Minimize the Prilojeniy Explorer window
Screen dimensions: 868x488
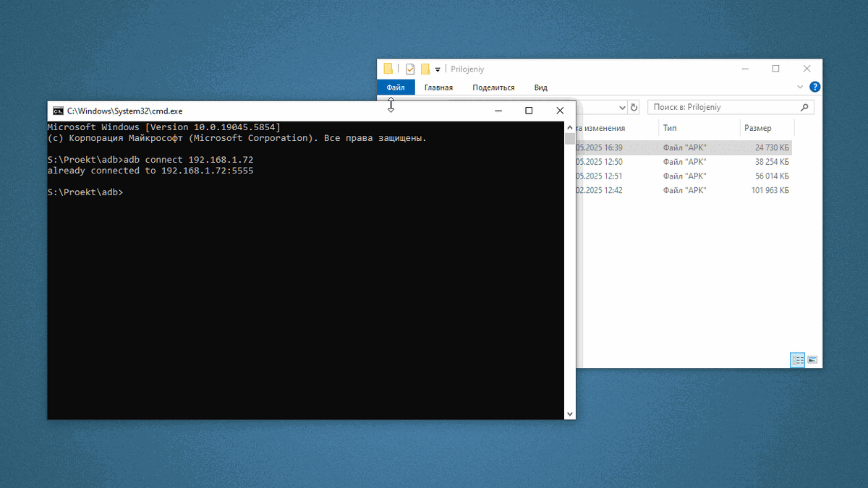coord(744,69)
